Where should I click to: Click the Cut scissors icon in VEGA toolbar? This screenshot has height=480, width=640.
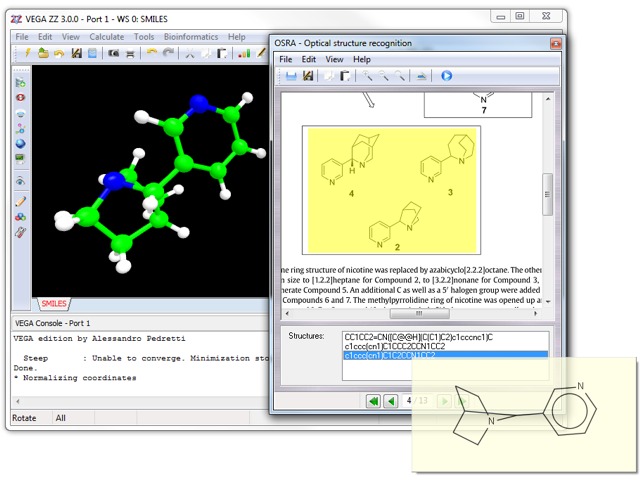pyautogui.click(x=190, y=53)
